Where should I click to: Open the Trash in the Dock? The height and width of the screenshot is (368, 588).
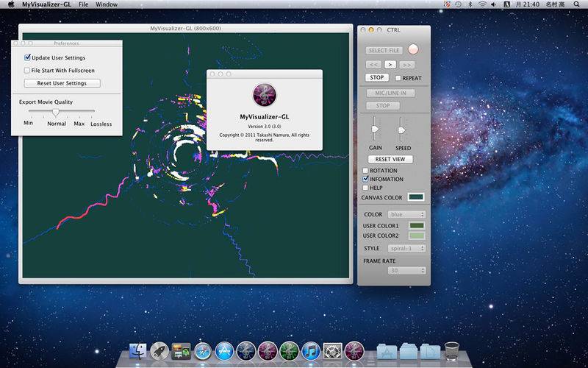[452, 351]
